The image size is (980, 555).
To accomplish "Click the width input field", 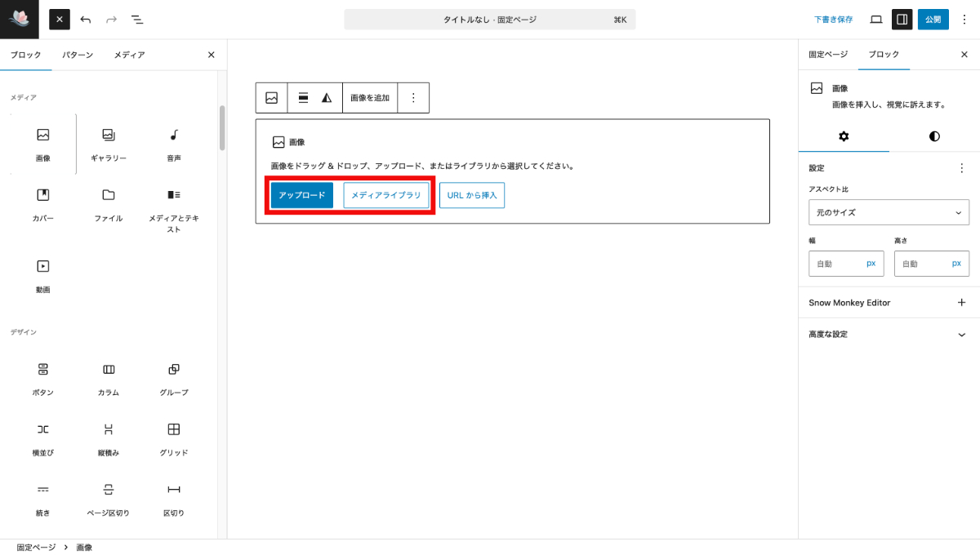I will pos(835,264).
